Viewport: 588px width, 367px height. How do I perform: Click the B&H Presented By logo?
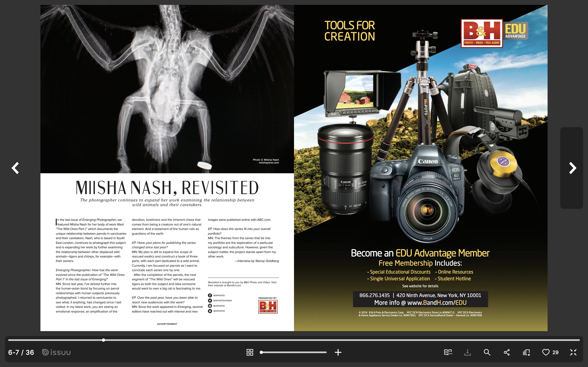coord(268,307)
